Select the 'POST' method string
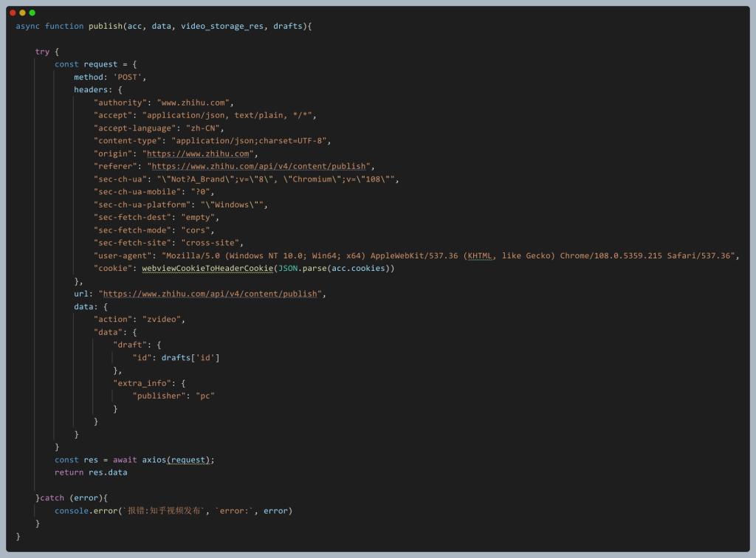 (x=130, y=77)
